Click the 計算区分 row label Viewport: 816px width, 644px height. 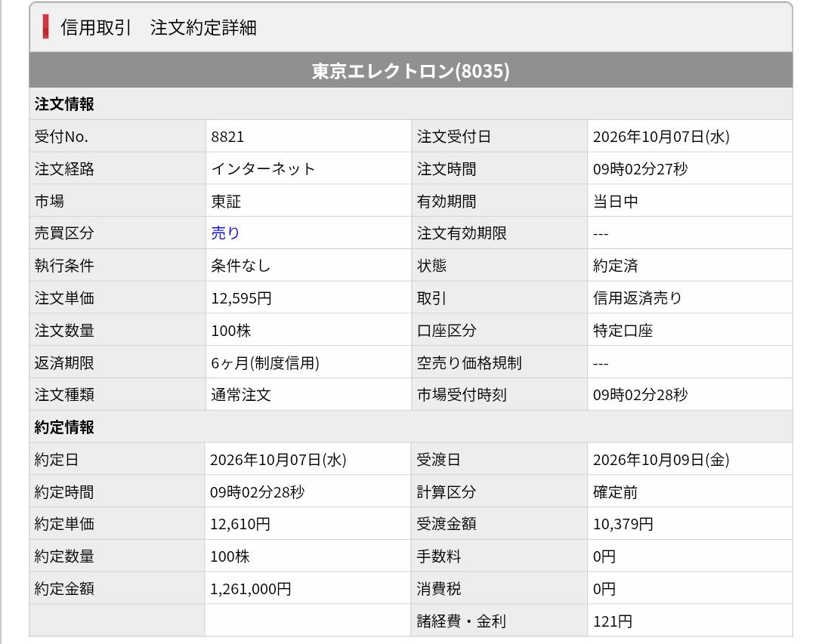[x=446, y=492]
